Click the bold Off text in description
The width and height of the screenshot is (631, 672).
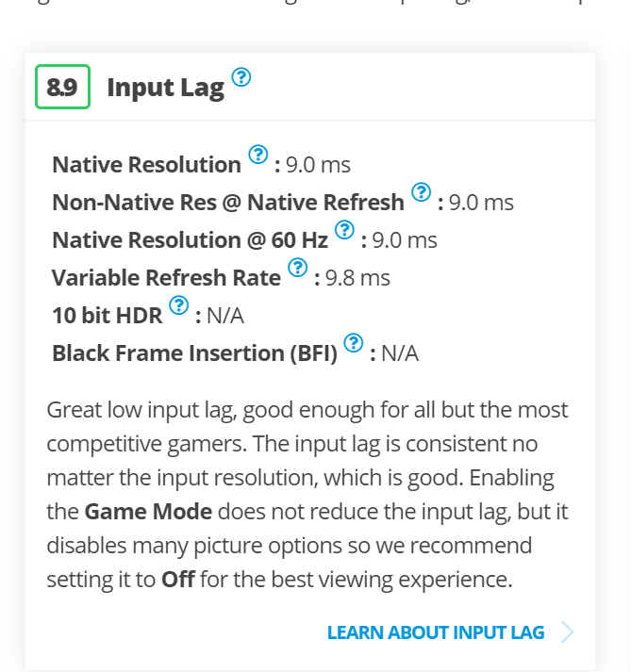pos(177,579)
